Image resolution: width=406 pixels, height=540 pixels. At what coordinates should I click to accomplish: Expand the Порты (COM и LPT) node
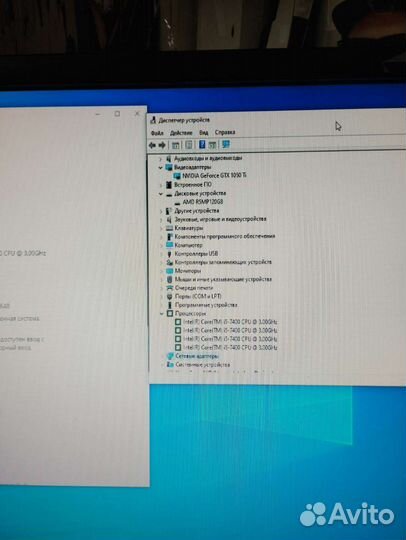tap(161, 297)
